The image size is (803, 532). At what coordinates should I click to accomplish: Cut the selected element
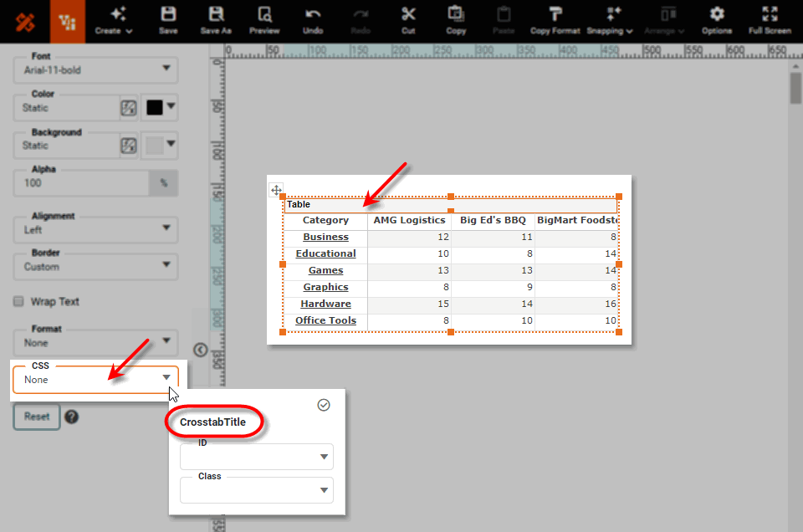(407, 17)
